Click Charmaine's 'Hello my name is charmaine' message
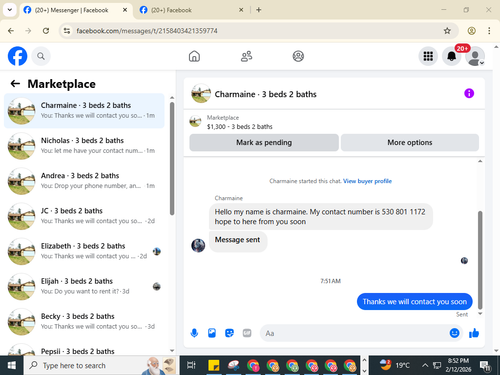Screen dimensions: 500x375 coord(321,217)
